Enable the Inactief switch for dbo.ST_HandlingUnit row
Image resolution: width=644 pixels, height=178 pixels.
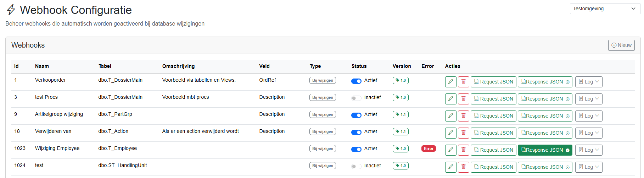(356, 166)
